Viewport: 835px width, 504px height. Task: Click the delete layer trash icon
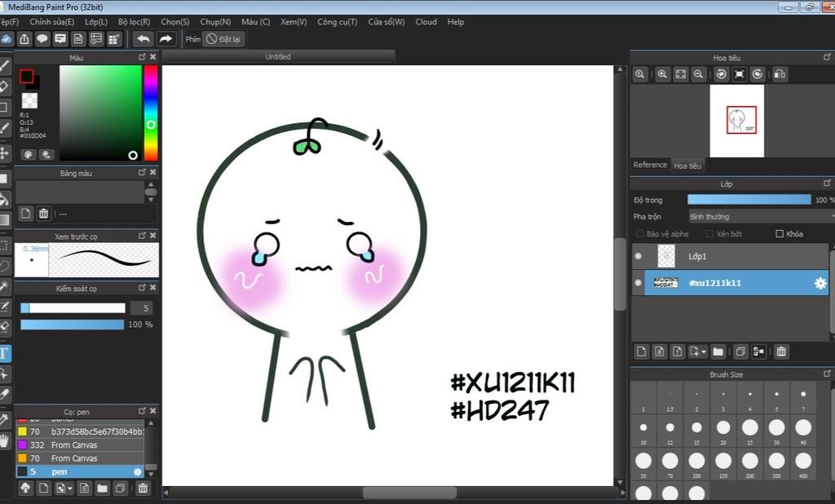pos(780,351)
